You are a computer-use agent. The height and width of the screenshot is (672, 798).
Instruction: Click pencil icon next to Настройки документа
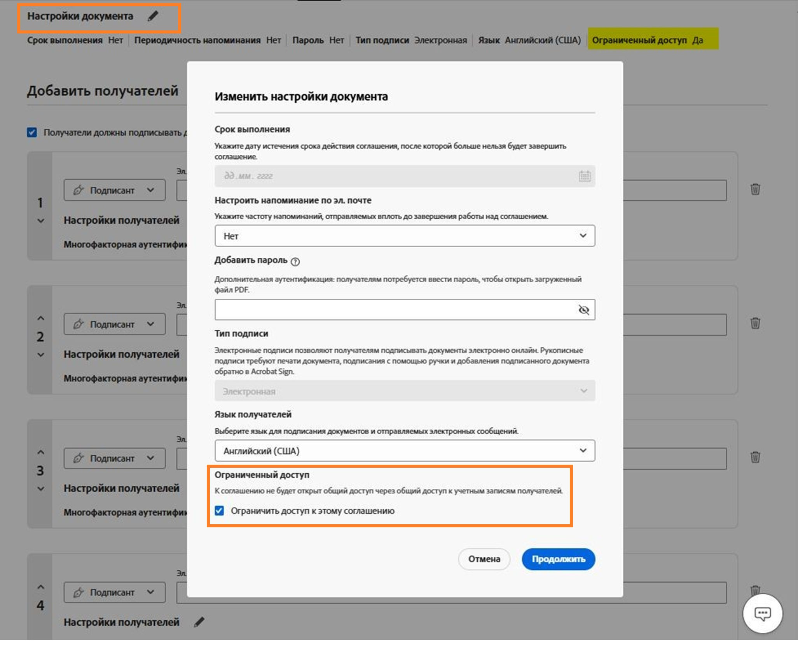pyautogui.click(x=153, y=16)
